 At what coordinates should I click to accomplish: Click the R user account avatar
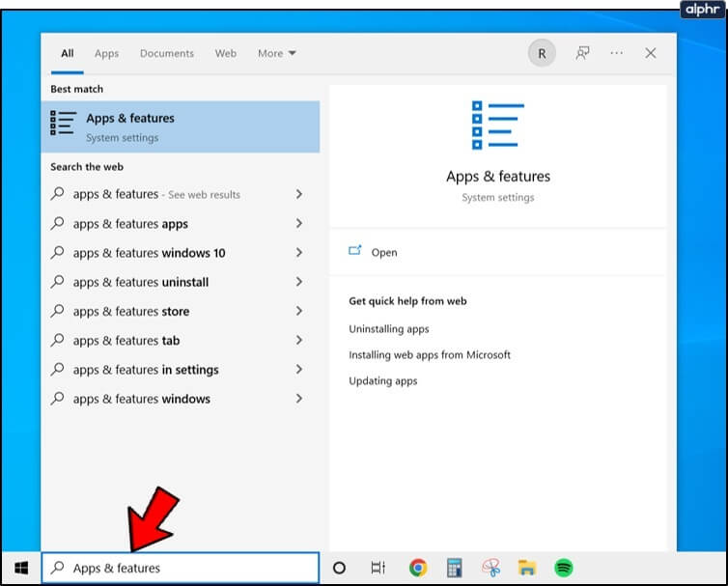pos(542,53)
